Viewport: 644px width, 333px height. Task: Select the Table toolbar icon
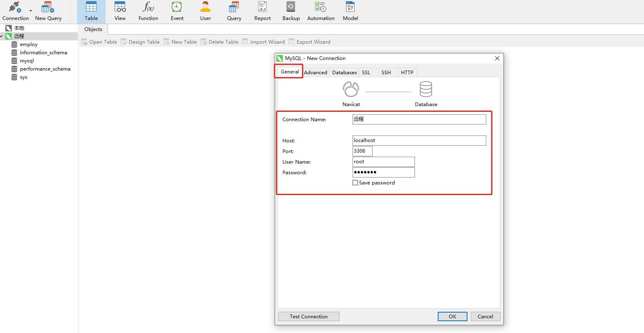click(x=91, y=11)
